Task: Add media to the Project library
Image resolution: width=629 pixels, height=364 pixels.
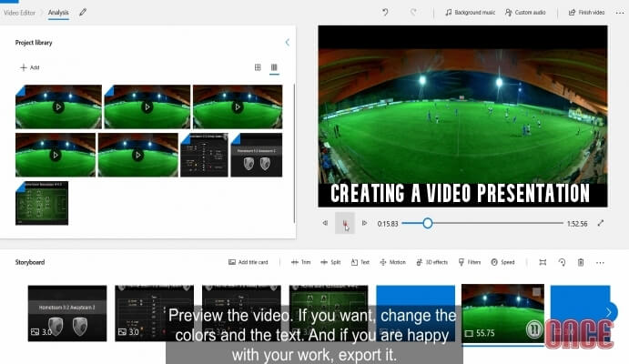Action: [30, 67]
